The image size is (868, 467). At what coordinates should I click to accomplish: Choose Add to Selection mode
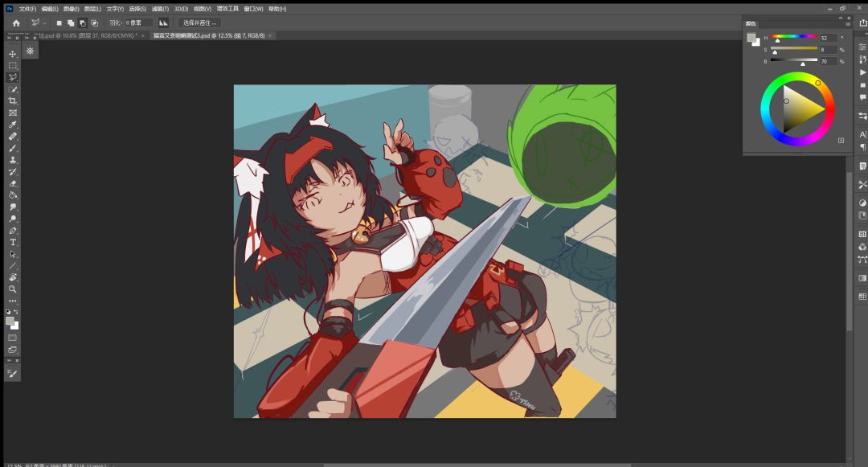(70, 23)
